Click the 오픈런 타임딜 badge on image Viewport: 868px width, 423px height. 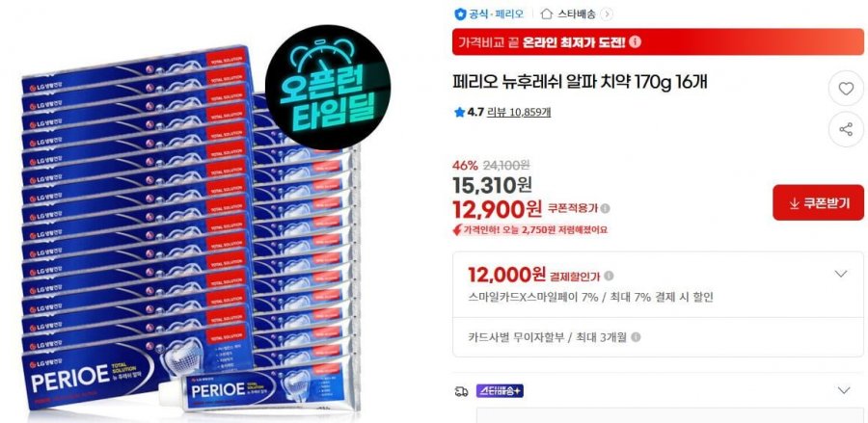pyautogui.click(x=328, y=87)
